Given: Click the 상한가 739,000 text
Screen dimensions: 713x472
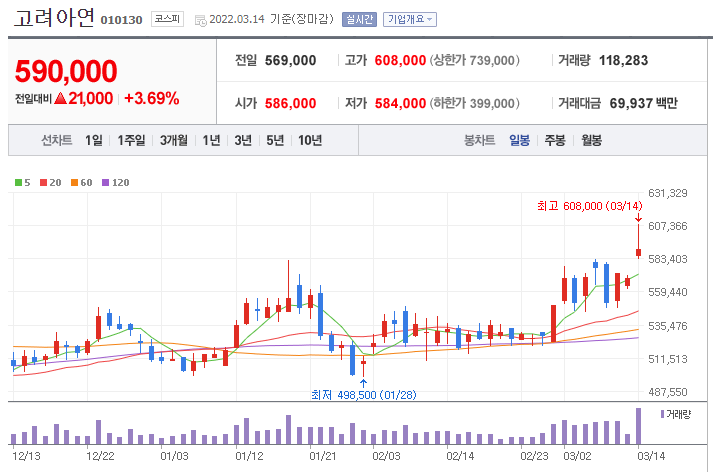Looking at the screenshot, I should tap(475, 60).
